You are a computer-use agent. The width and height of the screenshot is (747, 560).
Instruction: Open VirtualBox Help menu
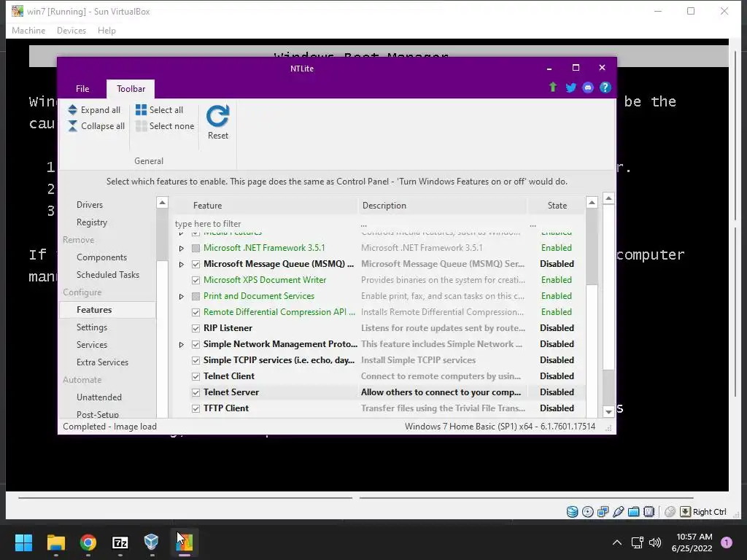(x=107, y=31)
